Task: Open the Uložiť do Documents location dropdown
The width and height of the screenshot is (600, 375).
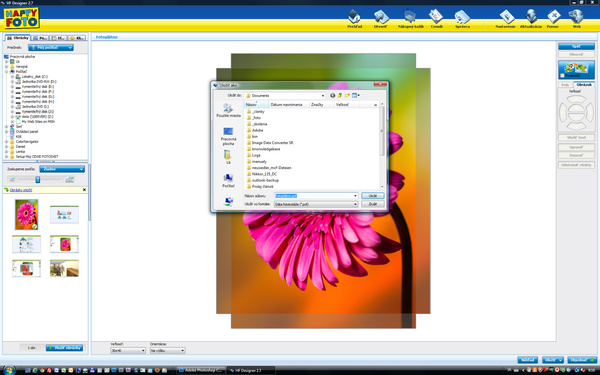Action: pos(285,95)
